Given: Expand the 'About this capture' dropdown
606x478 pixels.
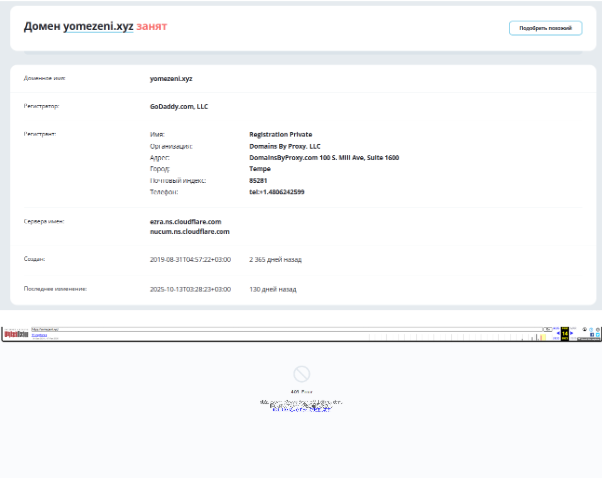Looking at the screenshot, I should pos(589,339).
